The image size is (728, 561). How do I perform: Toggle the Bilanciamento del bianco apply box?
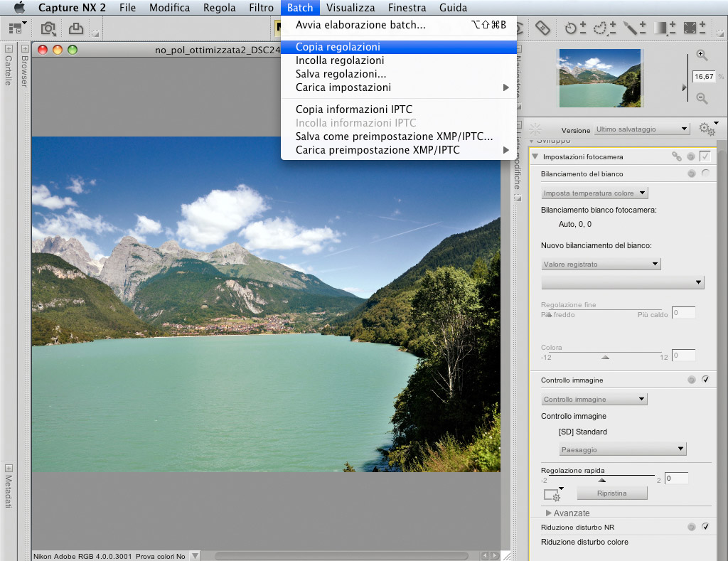coord(705,173)
